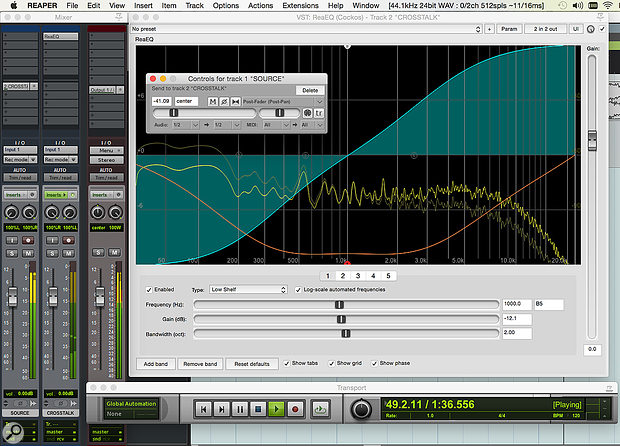Image resolution: width=620 pixels, height=446 pixels.
Task: Click the Bandwidth (oct) slider handle
Action: (x=346, y=334)
